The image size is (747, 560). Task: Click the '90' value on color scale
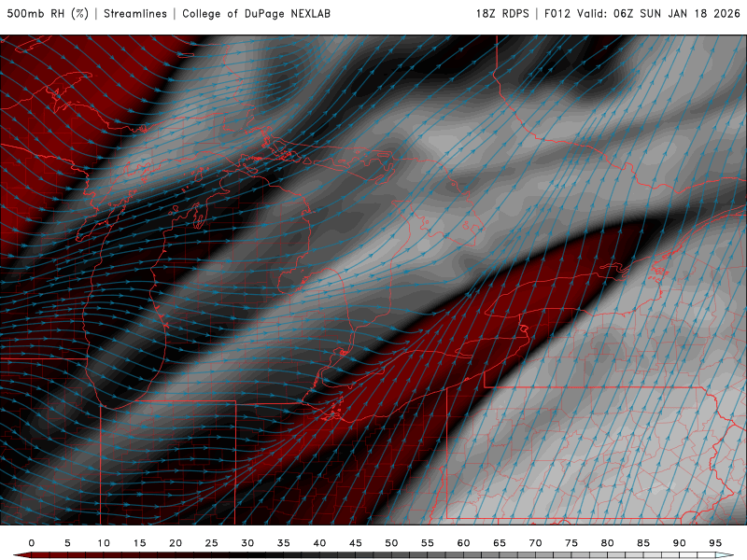[x=680, y=543]
